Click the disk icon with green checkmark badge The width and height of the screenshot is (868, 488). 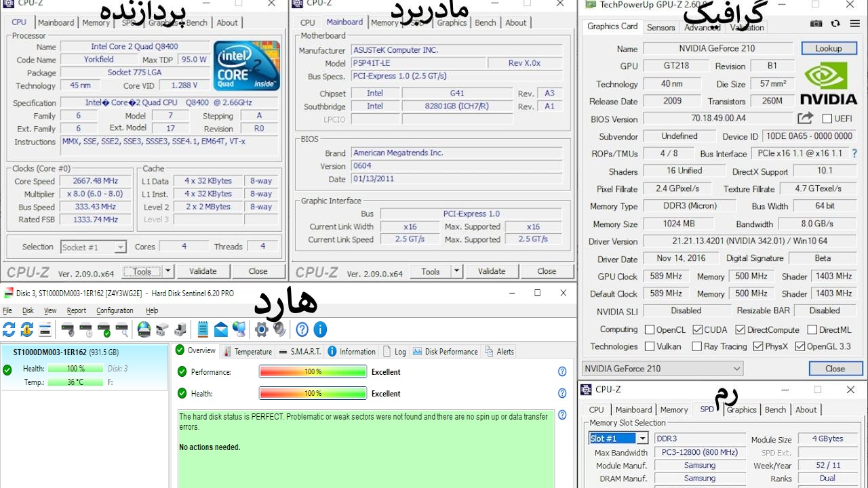coord(104,330)
